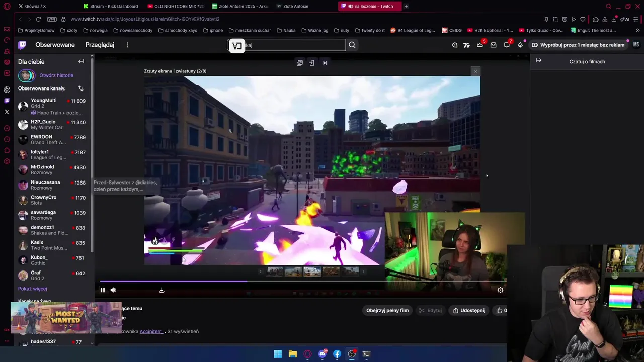Close the screenshots preview overlay
Image resolution: width=644 pixels, height=362 pixels.
[475, 71]
